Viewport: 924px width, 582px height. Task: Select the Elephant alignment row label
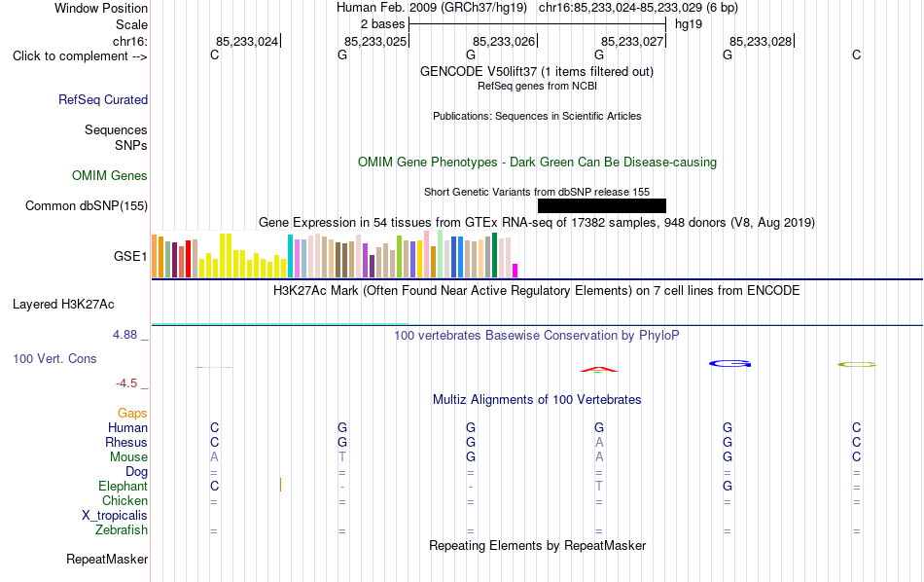click(x=123, y=486)
